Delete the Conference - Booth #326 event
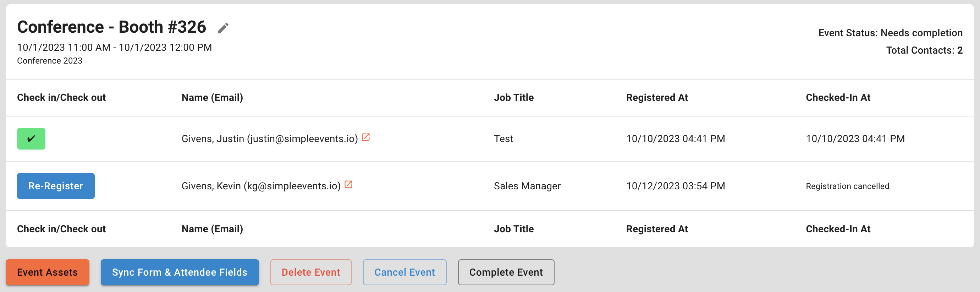The width and height of the screenshot is (980, 292). click(310, 272)
